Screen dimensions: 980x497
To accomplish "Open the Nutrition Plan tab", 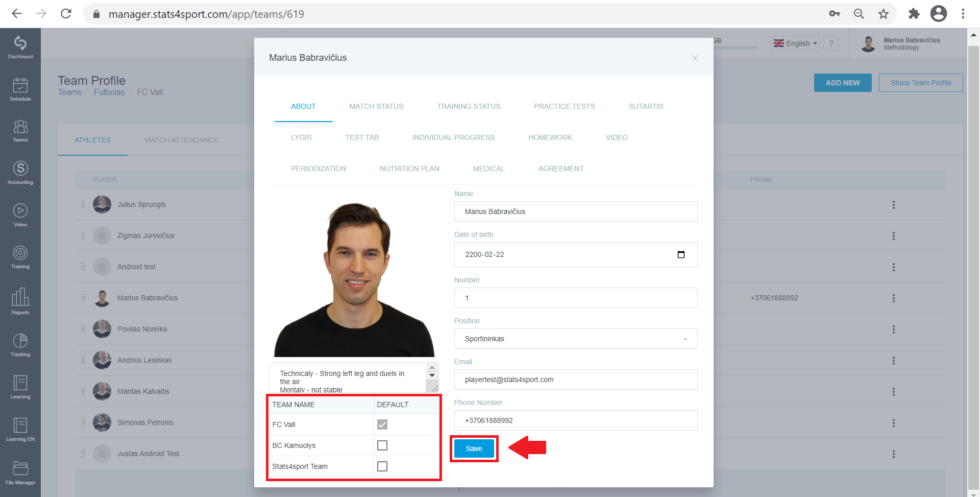I will click(x=409, y=169).
